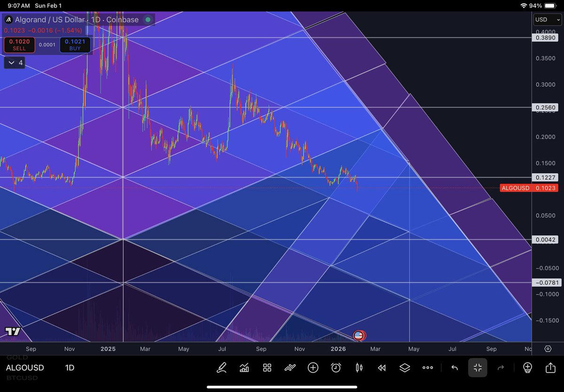Screen dimensions: 564x392
Task: Share the chart with the share icon
Action: [550, 368]
